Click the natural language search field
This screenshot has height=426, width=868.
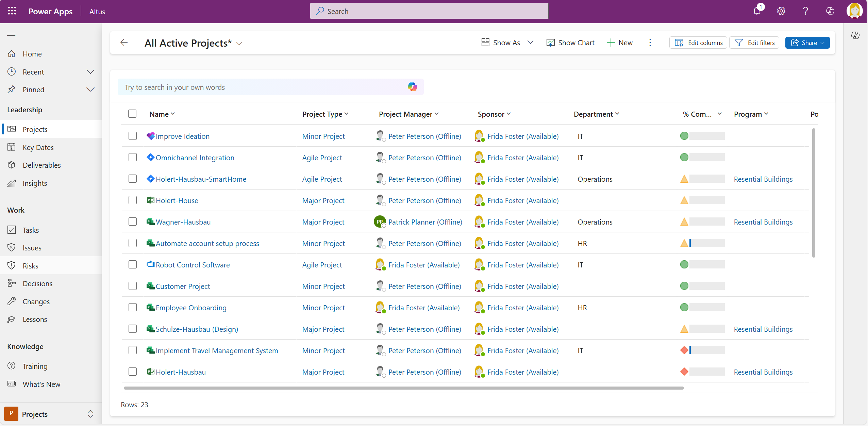click(x=270, y=87)
